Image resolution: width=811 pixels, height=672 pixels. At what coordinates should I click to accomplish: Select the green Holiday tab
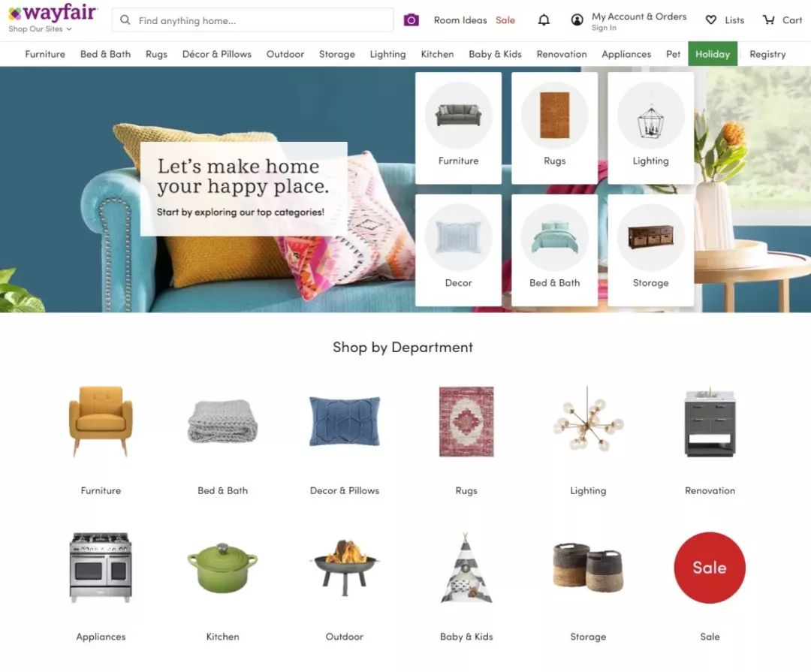(x=712, y=54)
